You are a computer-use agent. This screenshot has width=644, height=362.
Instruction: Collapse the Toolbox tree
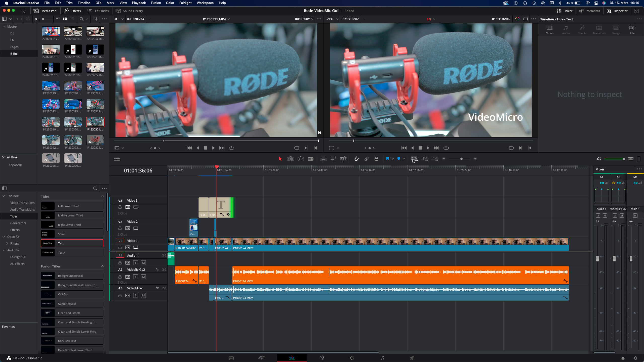coord(4,196)
